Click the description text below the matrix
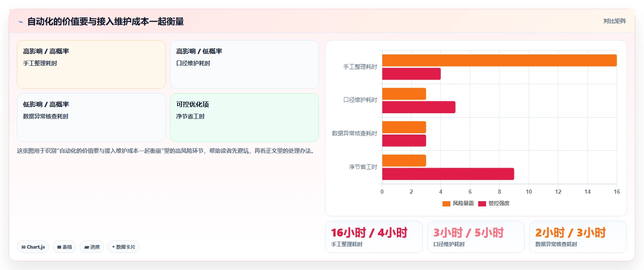Image resolution: width=644 pixels, height=270 pixels. click(165, 151)
